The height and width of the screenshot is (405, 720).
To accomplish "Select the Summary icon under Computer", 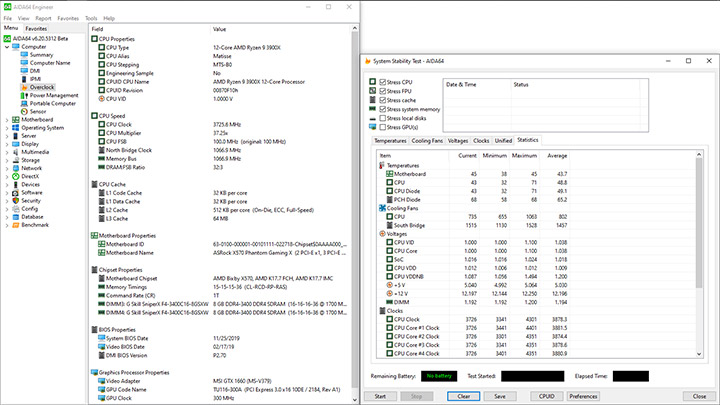I will [x=24, y=54].
